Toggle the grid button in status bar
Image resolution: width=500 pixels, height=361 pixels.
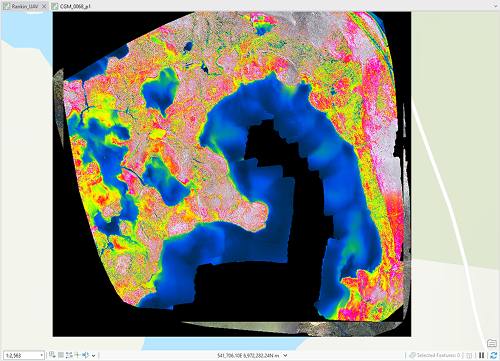[x=61, y=355]
